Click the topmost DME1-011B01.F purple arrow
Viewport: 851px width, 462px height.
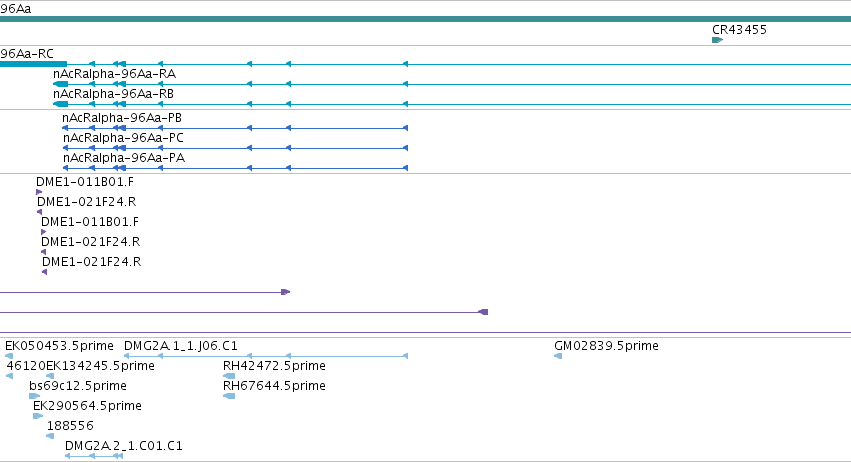tap(39, 192)
